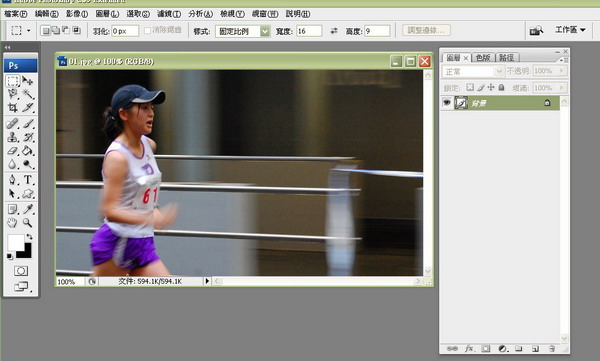Select the Crop tool
Image resolution: width=600 pixels, height=361 pixels.
(x=13, y=108)
